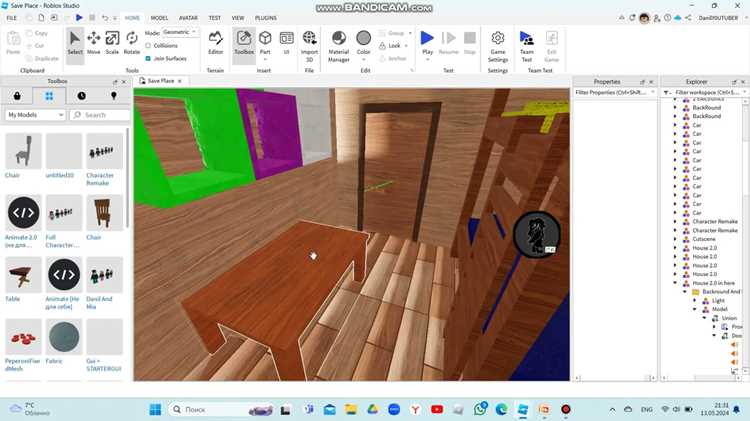Open the My Models dropdown

(35, 115)
